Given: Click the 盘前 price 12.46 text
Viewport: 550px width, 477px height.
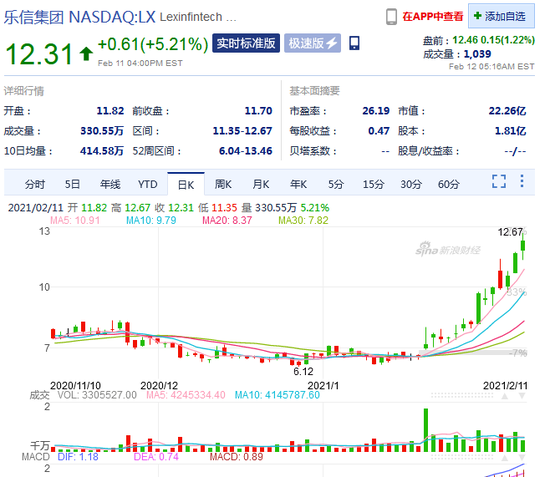Looking at the screenshot, I should point(465,40).
